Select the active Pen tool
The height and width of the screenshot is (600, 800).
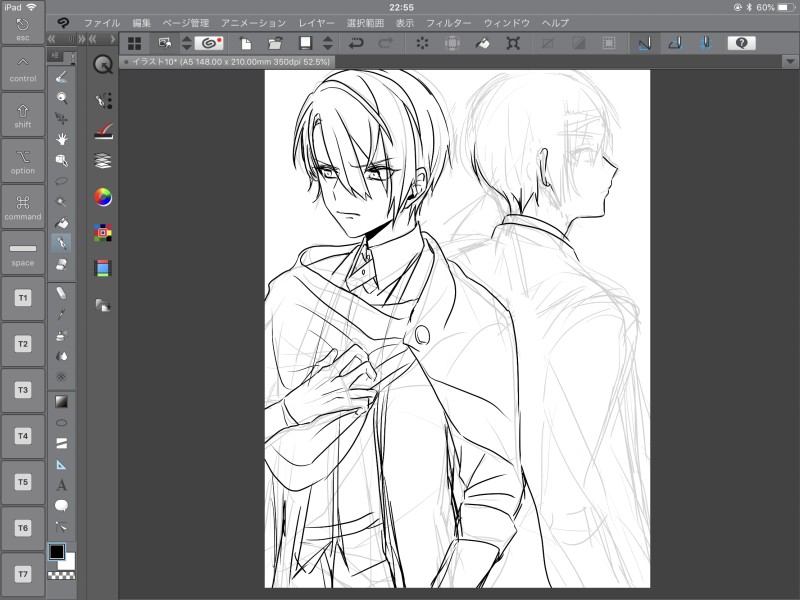(x=61, y=243)
